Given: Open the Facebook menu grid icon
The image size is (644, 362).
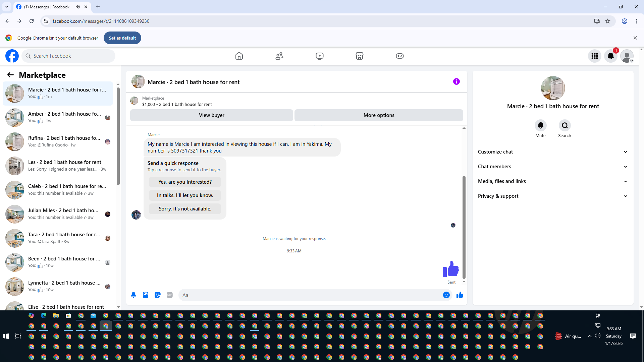Looking at the screenshot, I should tap(594, 56).
